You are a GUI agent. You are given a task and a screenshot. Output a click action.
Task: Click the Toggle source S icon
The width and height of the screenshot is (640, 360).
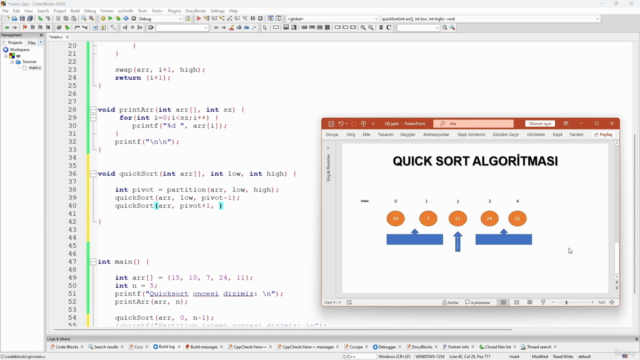pyautogui.click(x=381, y=27)
